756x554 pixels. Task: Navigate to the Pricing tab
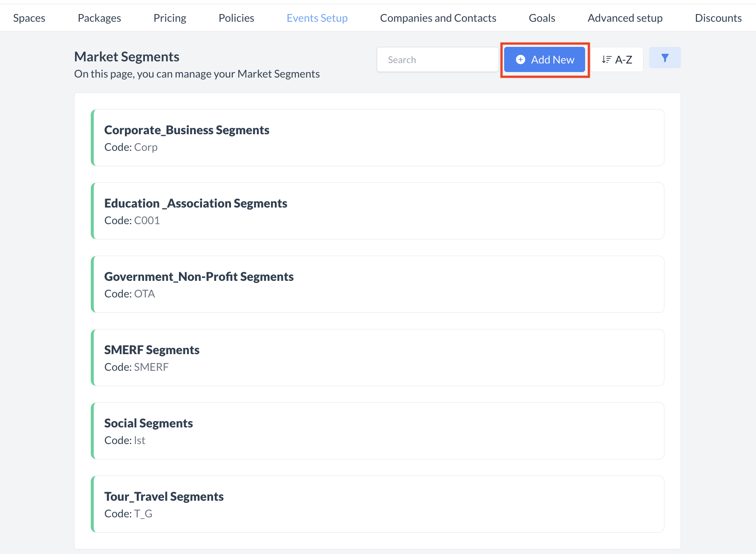170,18
